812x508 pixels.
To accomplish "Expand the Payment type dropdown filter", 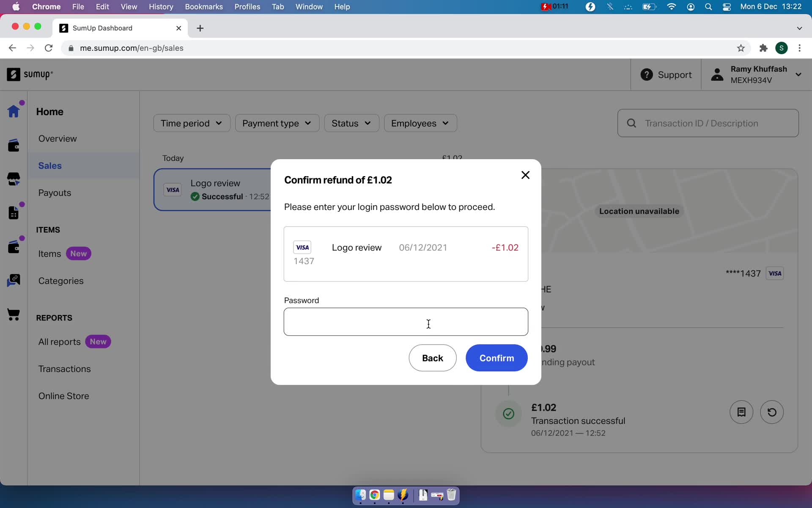I will pyautogui.click(x=276, y=124).
